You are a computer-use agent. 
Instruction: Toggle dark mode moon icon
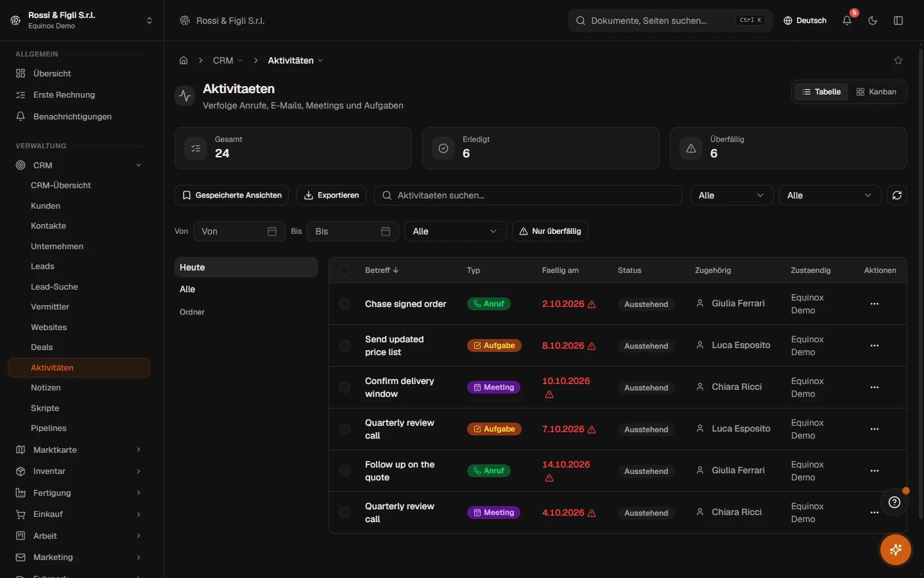tap(873, 21)
